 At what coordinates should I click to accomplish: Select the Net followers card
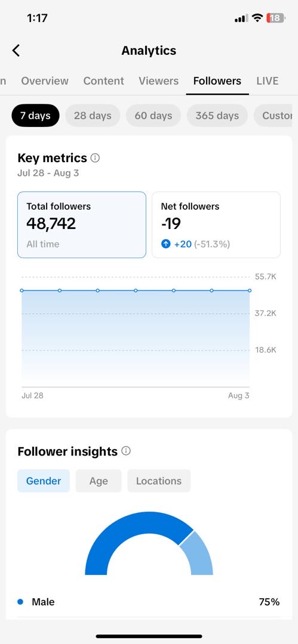pyautogui.click(x=216, y=225)
